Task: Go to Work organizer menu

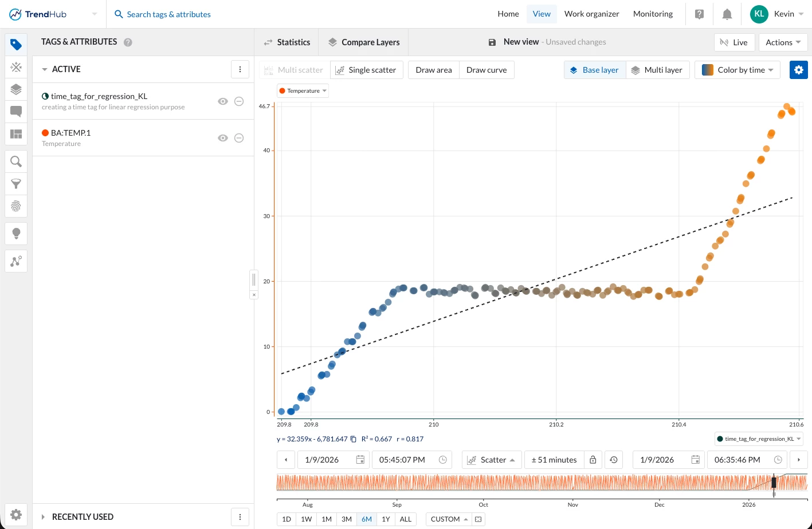Action: pyautogui.click(x=591, y=14)
